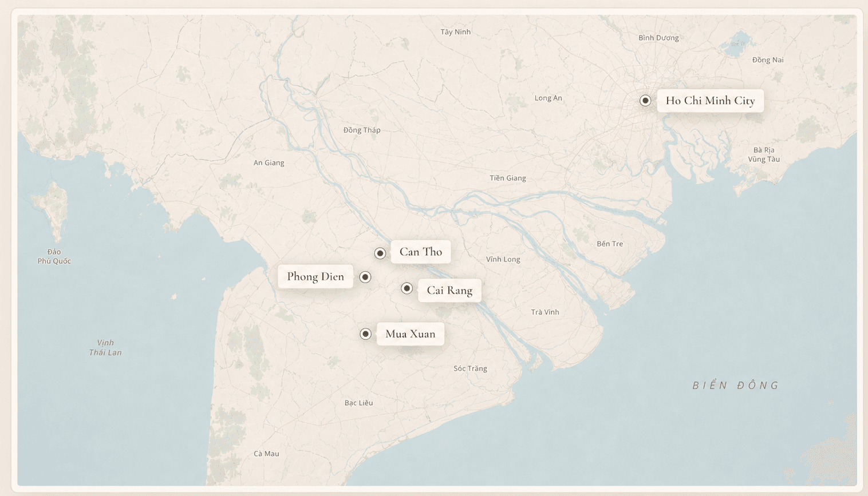This screenshot has height=496, width=868.
Task: Click the Tiền Giang map label
Action: click(508, 178)
